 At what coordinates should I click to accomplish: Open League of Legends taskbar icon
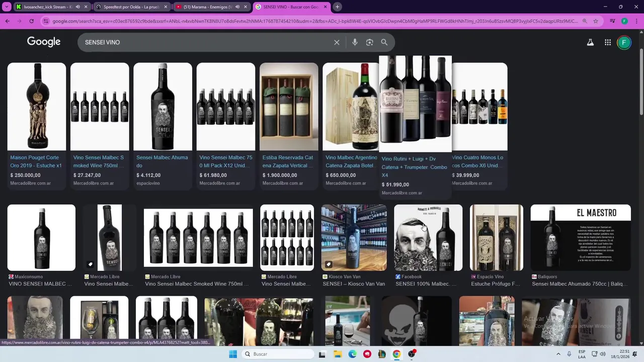coord(382,354)
